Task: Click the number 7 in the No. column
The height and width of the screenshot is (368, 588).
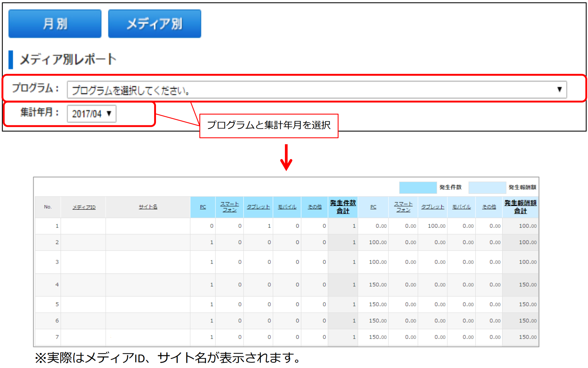Action: click(57, 337)
